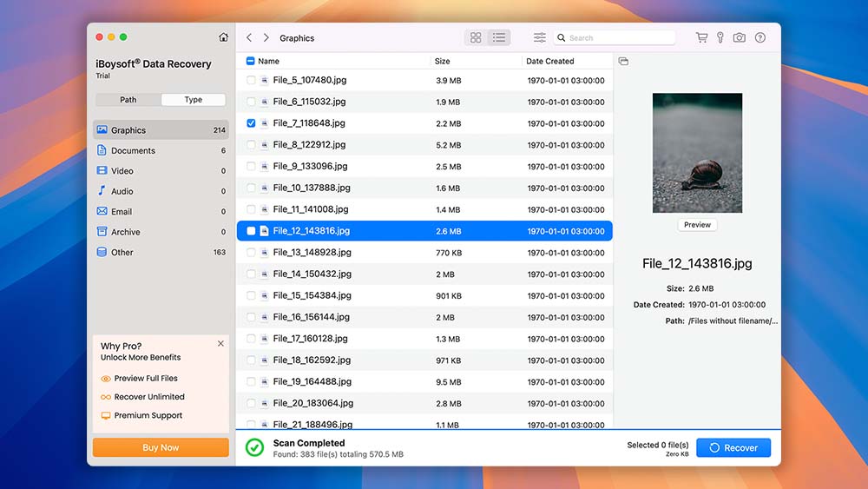This screenshot has width=868, height=489.
Task: Click the Recover Unlimited infinity icon
Action: click(106, 397)
